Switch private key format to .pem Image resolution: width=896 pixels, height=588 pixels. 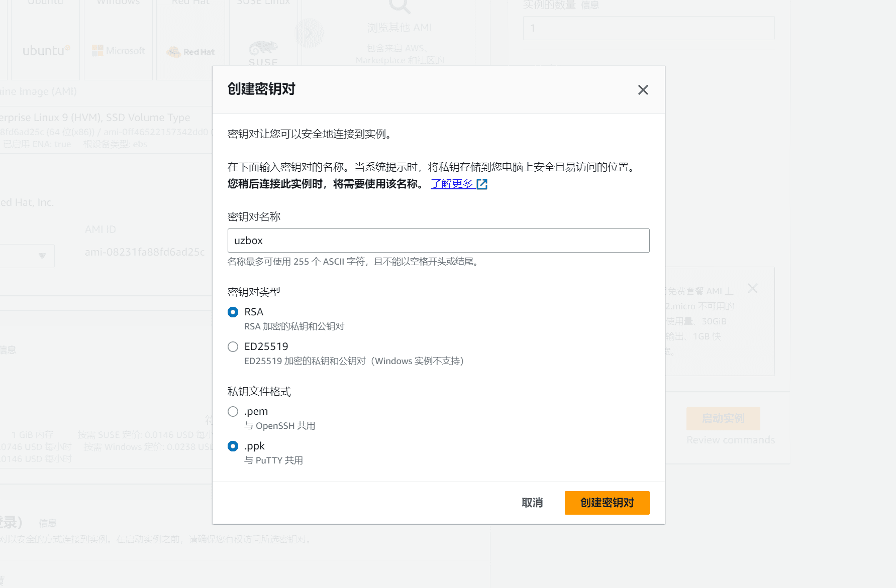pyautogui.click(x=233, y=411)
